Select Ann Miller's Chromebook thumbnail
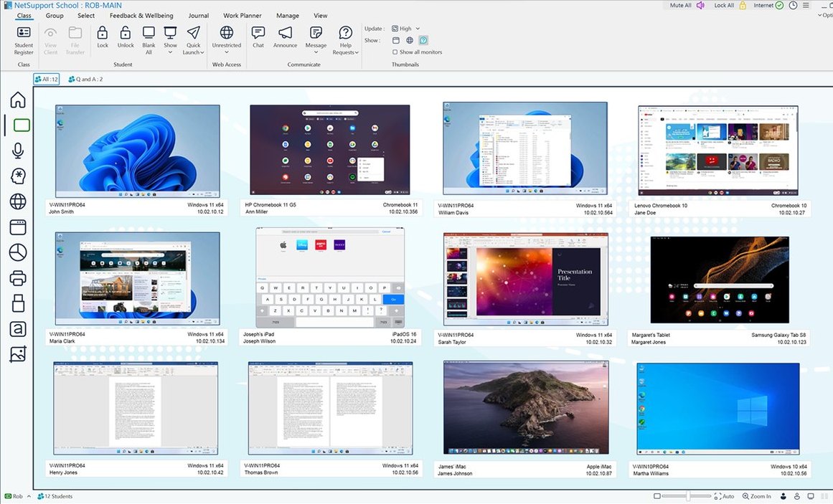The image size is (833, 504). [330, 151]
